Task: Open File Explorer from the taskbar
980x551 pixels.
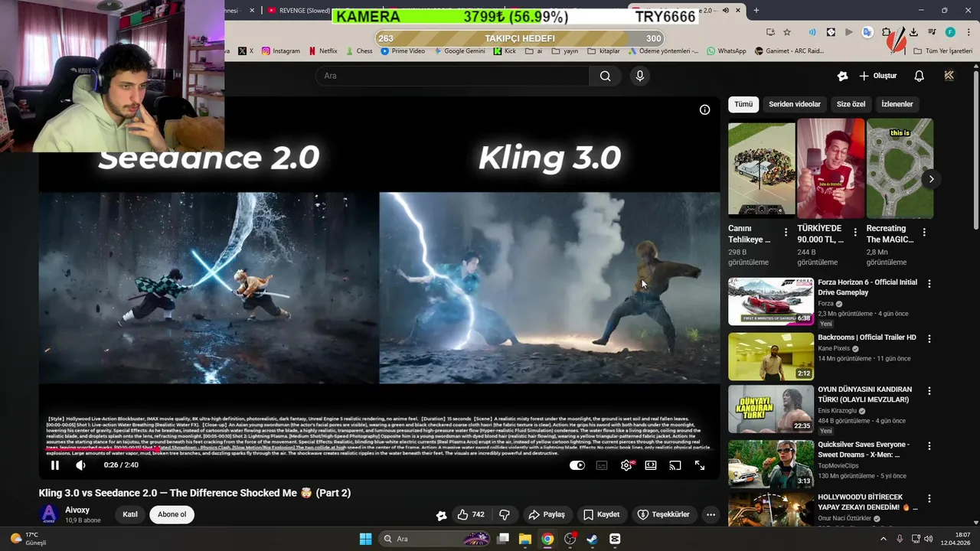Action: tap(525, 539)
